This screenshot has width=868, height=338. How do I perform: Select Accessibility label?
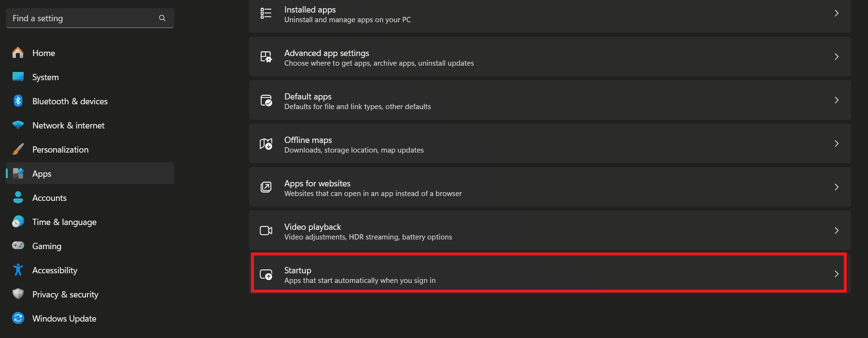(x=55, y=270)
